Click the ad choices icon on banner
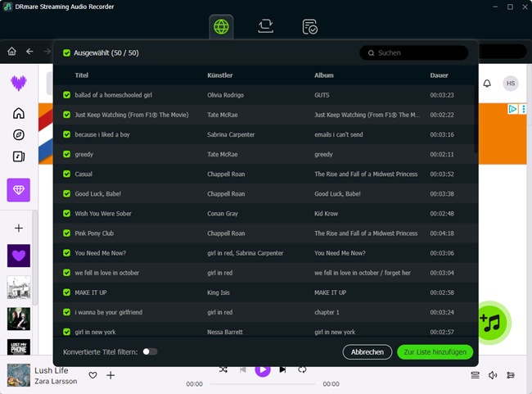 coord(512,109)
